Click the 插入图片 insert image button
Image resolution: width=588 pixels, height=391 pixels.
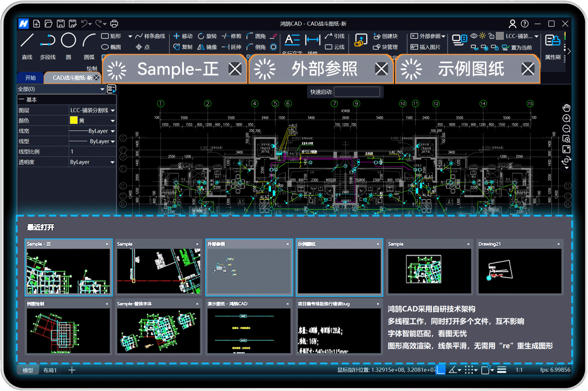[x=425, y=47]
